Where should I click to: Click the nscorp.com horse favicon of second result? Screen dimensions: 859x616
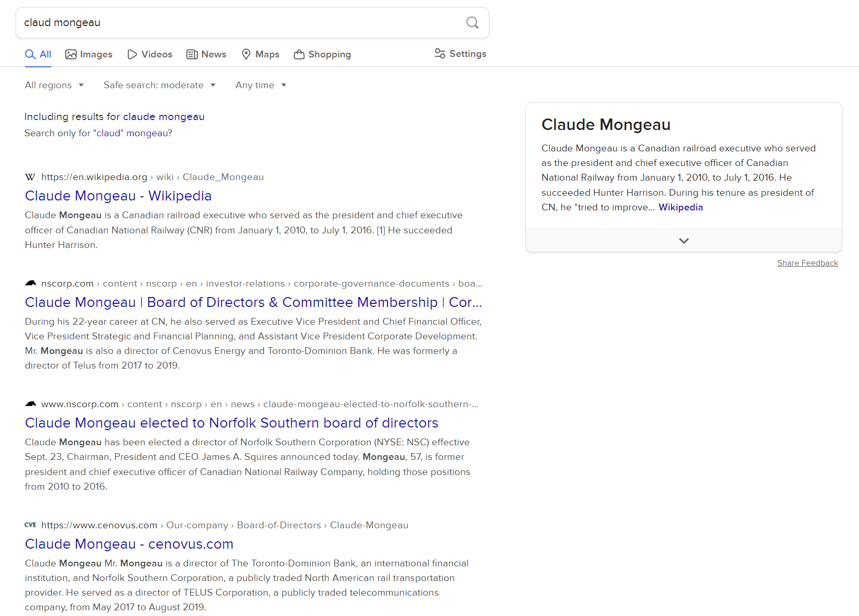pos(30,283)
